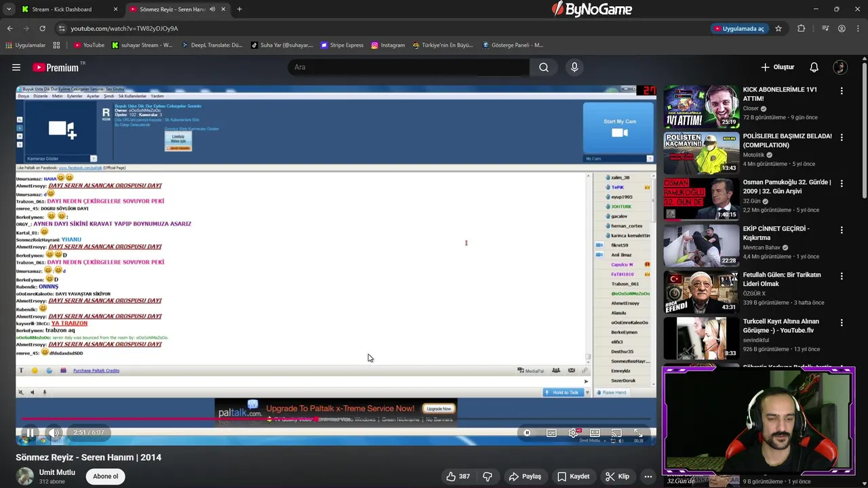Viewport: 868px width, 488px height.
Task: Open Chrome's three-dot menu
Action: pyautogui.click(x=857, y=28)
